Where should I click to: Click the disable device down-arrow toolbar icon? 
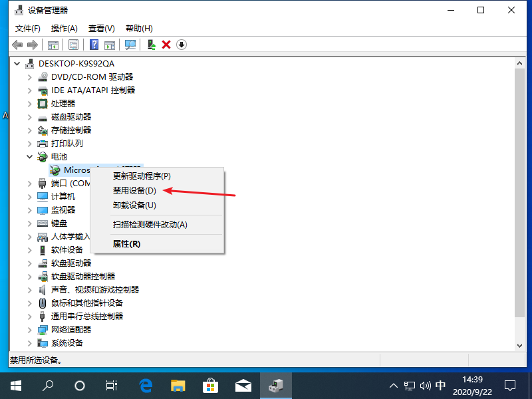pos(180,45)
